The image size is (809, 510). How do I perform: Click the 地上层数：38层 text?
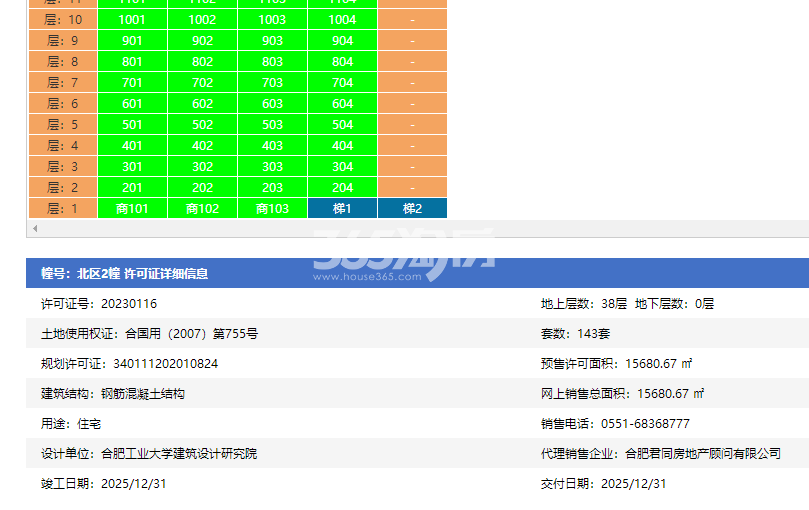pos(584,304)
